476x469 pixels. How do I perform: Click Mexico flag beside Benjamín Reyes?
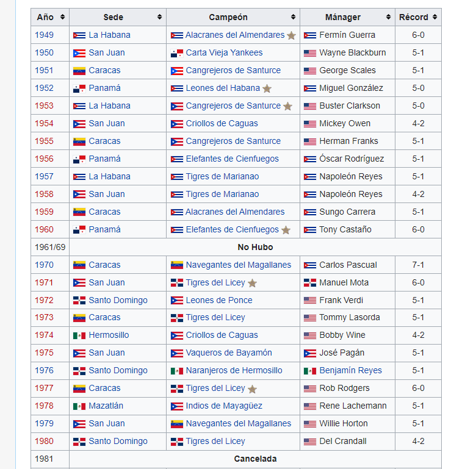(310, 371)
